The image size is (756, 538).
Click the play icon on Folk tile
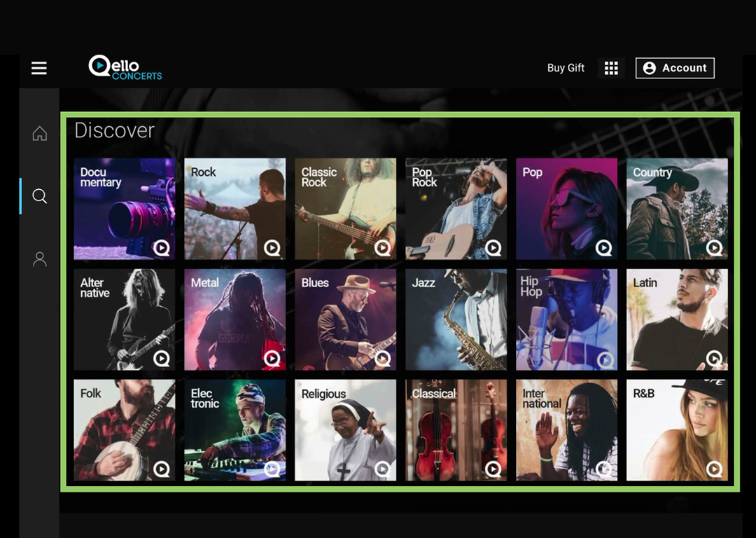pos(162,469)
